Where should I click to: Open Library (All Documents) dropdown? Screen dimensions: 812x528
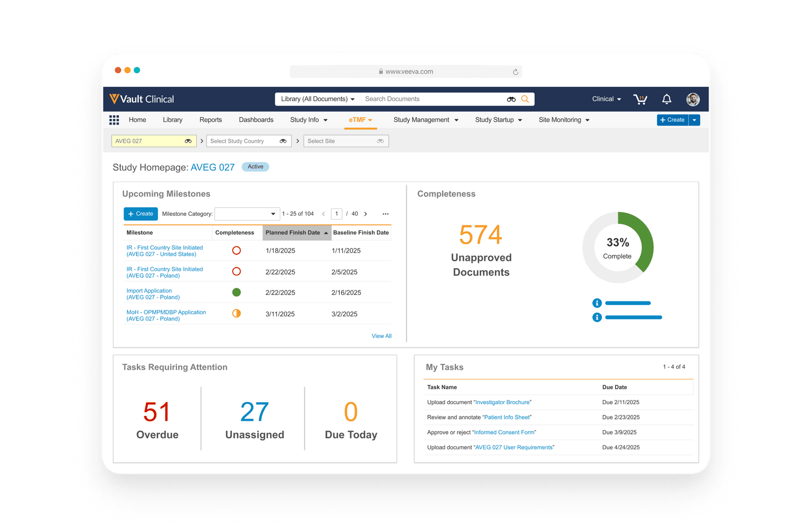(317, 99)
